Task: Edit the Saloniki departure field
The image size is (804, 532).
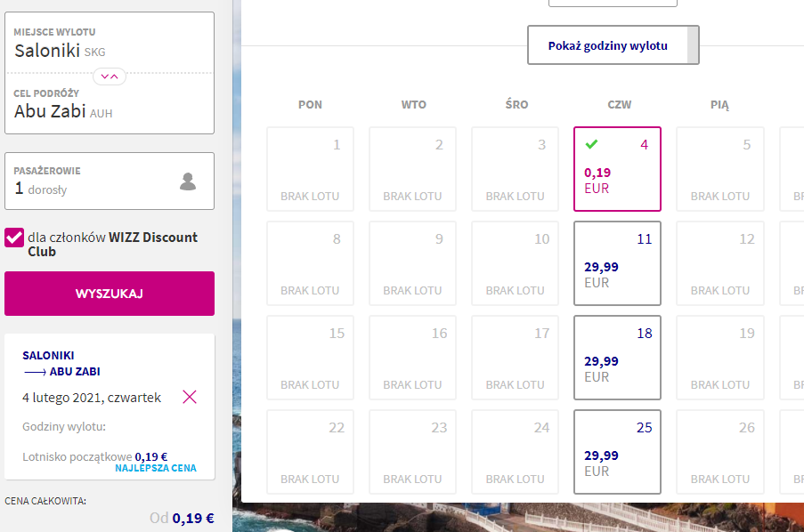Action: click(110, 43)
